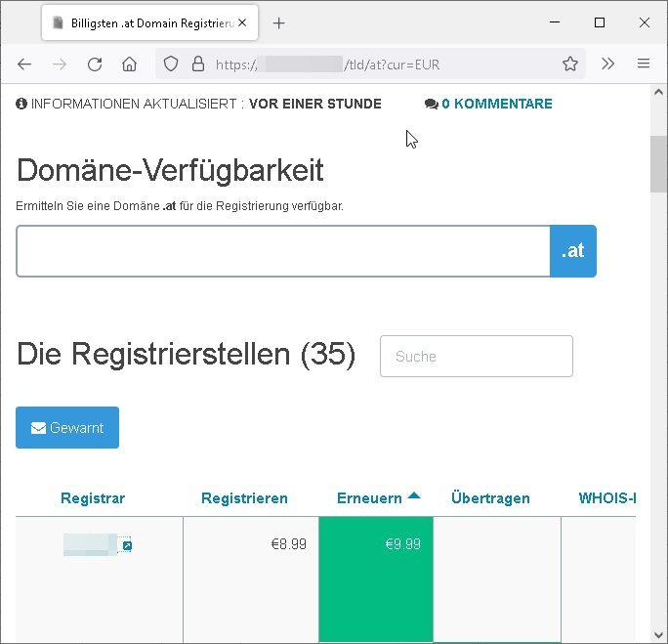
Task: Click the shield tracking protection icon
Action: [171, 64]
